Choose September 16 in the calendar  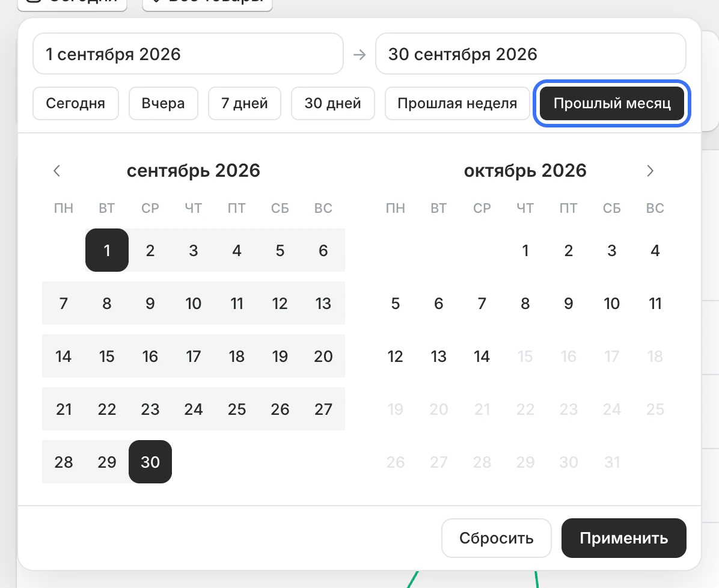click(x=150, y=357)
